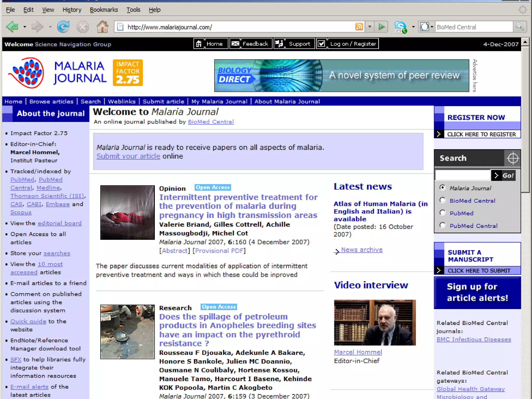Open BMC Infectious Diseases link
Viewport: 532px width, 399px height.
pos(474,339)
